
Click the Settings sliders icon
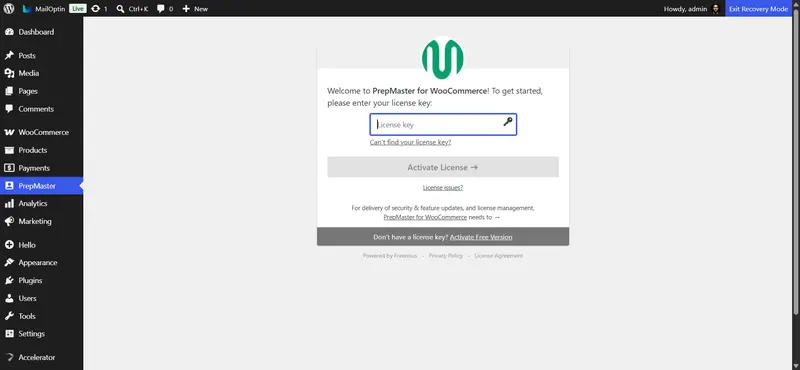click(9, 333)
